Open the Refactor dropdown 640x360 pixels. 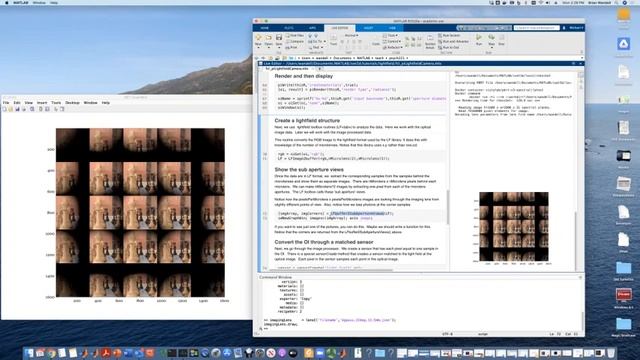tap(393, 47)
